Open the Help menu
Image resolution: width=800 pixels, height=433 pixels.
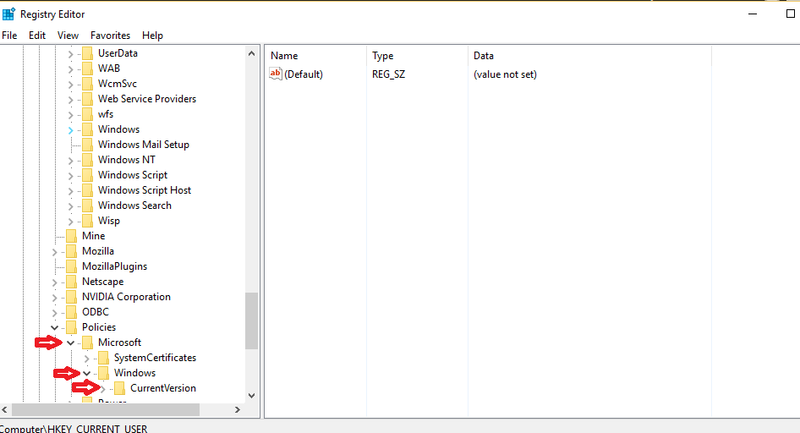click(x=152, y=35)
